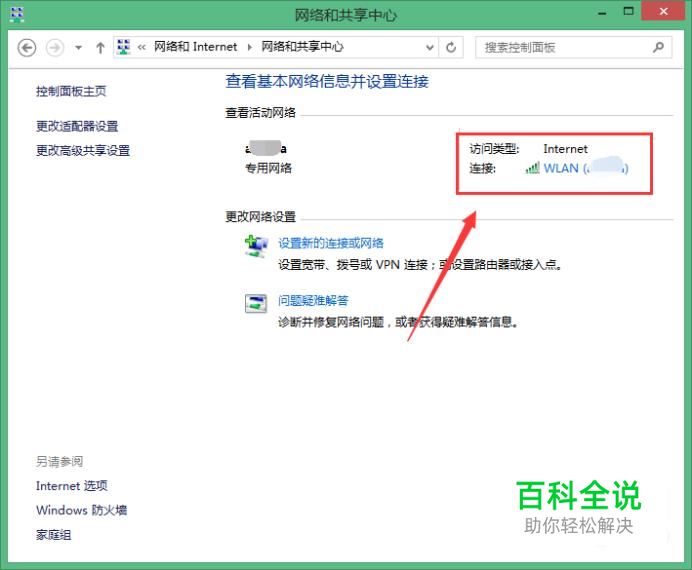Focus the 搜索控制面板 search box

574,47
